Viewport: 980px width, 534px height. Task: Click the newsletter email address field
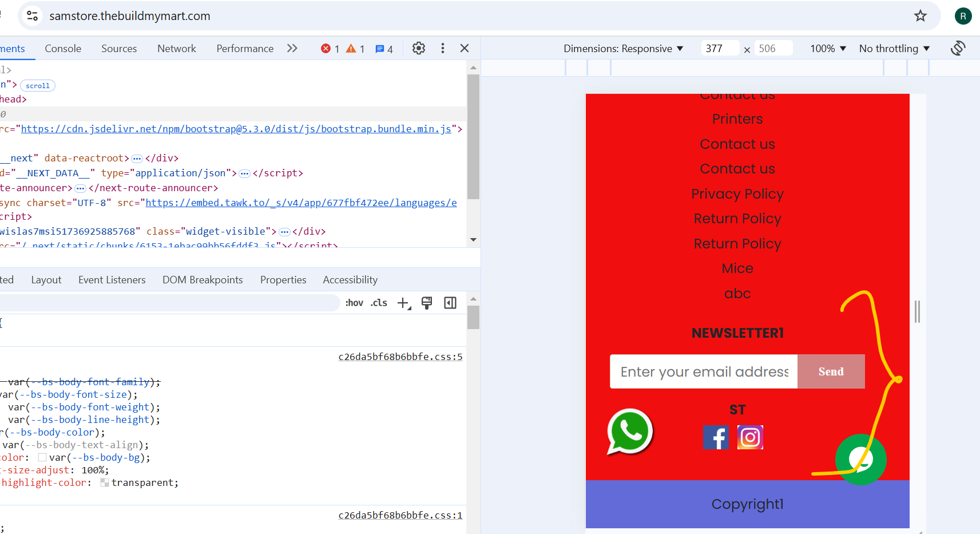coord(704,371)
